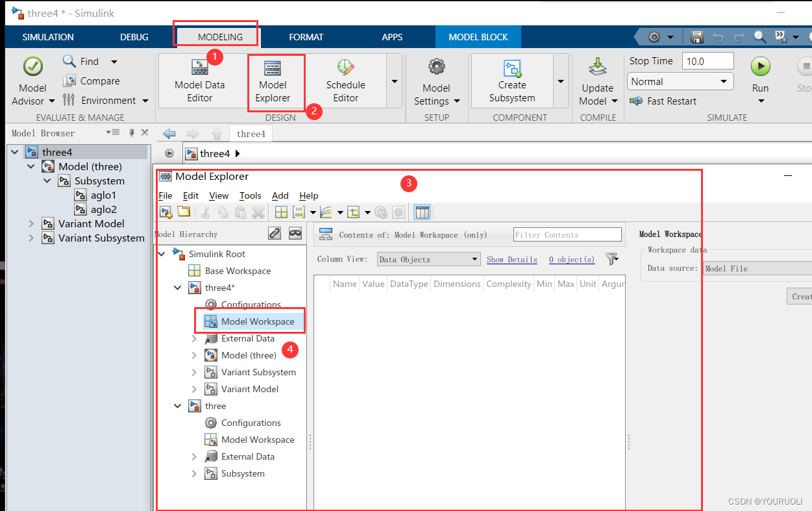Select Base Workspace in Model Hierarchy
Viewport: 812px width, 511px height.
[x=238, y=271]
